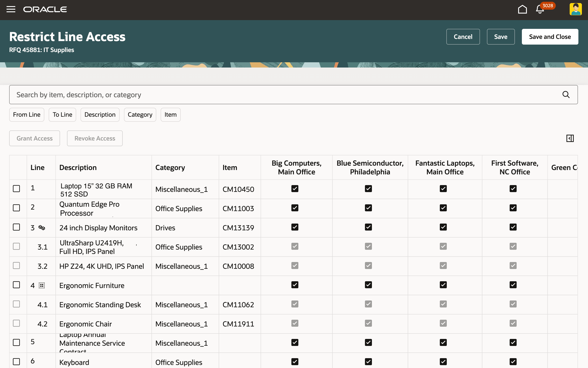Image resolution: width=588 pixels, height=368 pixels.
Task: Click the RFQ 45881: IT Supplies subtitle
Action: pos(41,50)
